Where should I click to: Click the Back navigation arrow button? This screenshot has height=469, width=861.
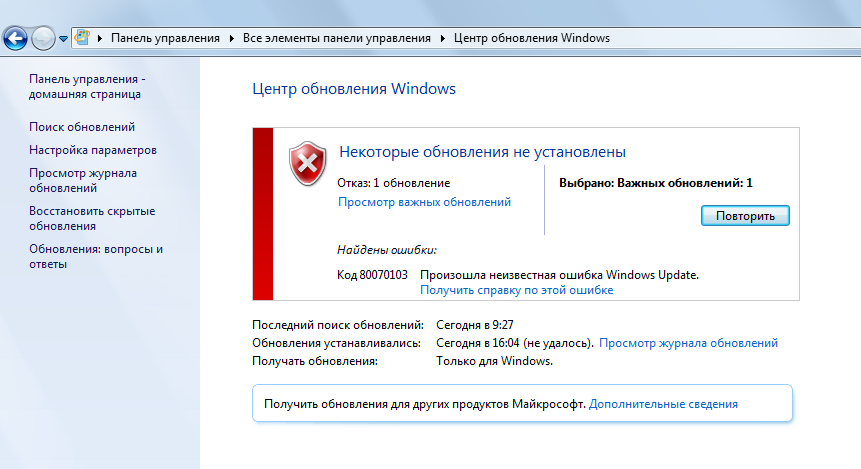(x=15, y=38)
